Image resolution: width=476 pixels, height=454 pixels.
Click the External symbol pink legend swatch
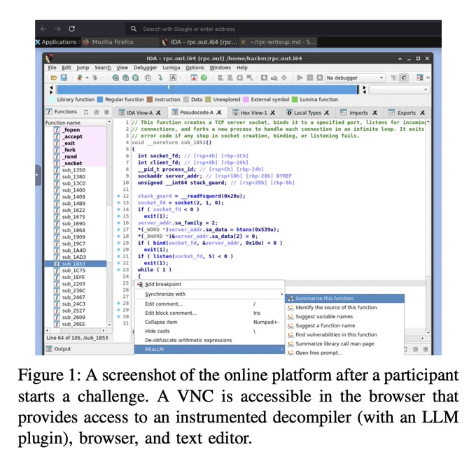[x=246, y=99]
